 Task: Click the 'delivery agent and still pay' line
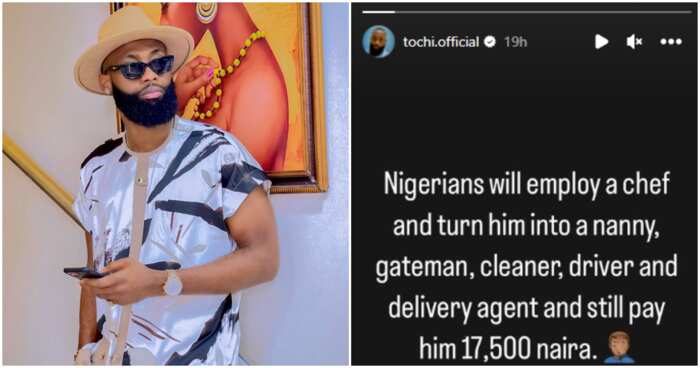tap(526, 308)
